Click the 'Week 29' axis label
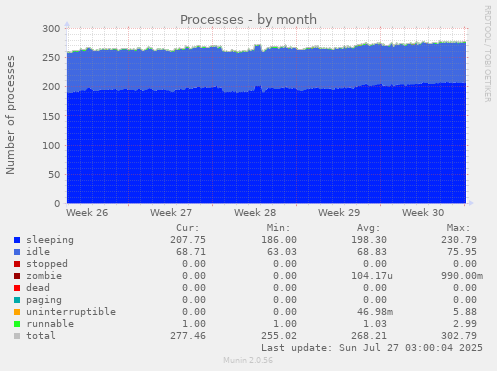The width and height of the screenshot is (497, 371). (x=339, y=213)
